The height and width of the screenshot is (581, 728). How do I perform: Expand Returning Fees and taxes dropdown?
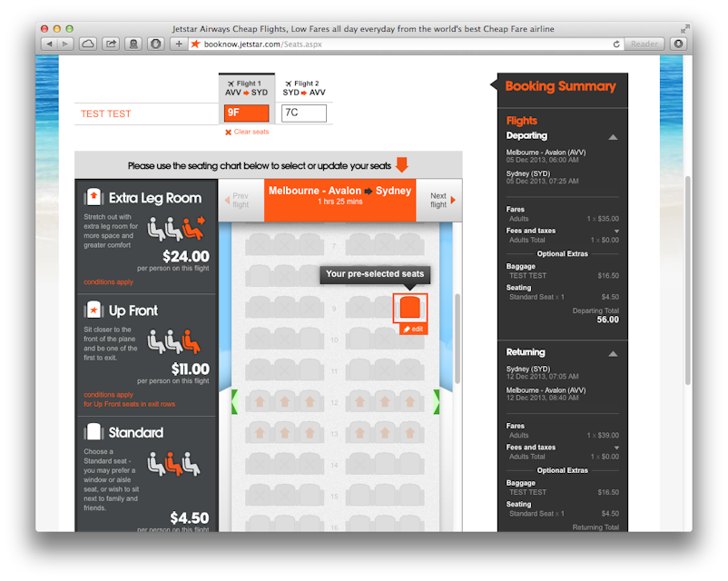pos(616,448)
